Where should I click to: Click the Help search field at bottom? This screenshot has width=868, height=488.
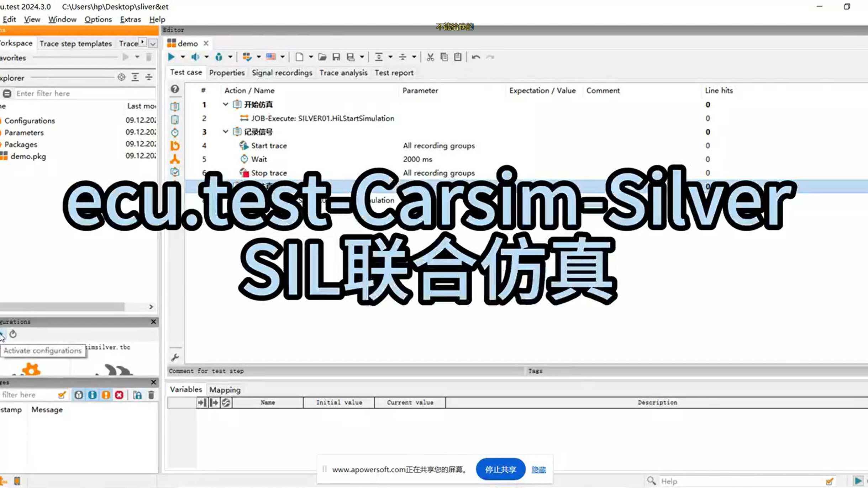coord(742,481)
